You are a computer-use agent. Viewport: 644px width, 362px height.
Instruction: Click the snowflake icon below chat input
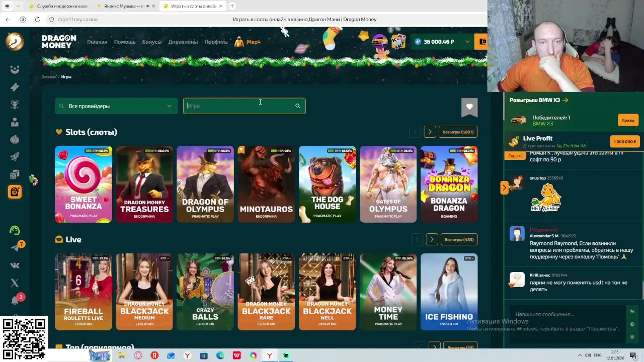tap(632, 337)
